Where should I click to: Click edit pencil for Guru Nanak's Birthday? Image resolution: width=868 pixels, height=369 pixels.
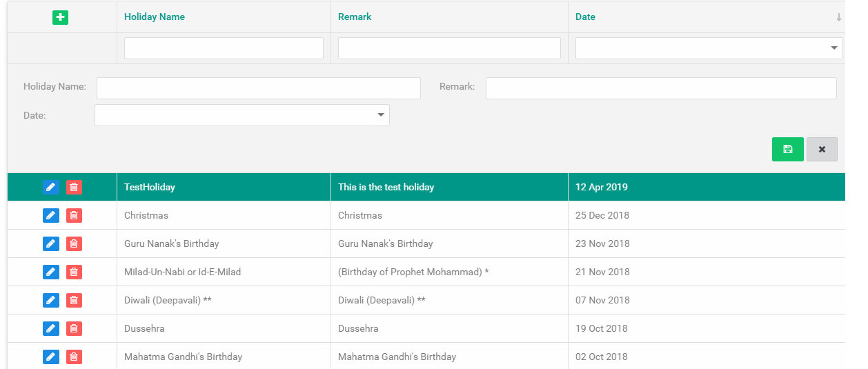coord(50,243)
